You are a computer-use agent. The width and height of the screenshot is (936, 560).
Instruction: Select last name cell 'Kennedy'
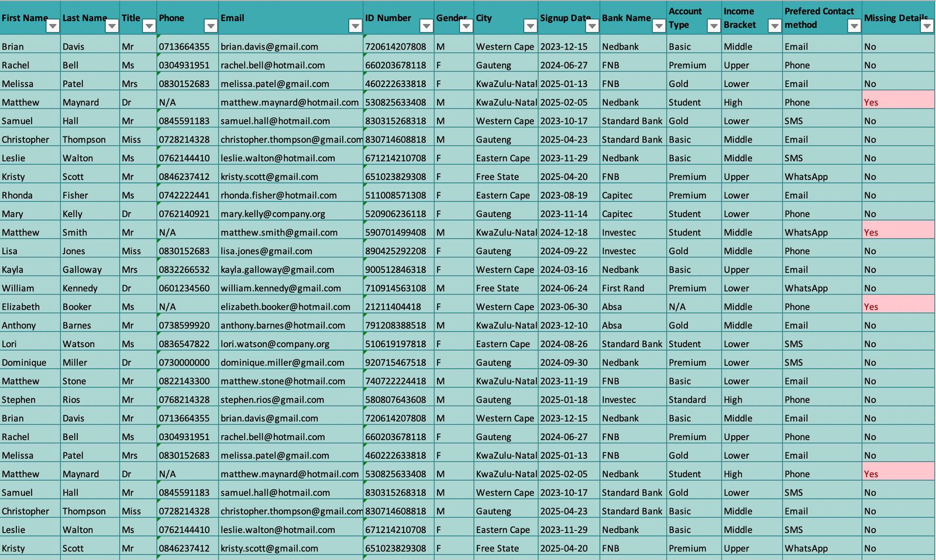coord(90,288)
